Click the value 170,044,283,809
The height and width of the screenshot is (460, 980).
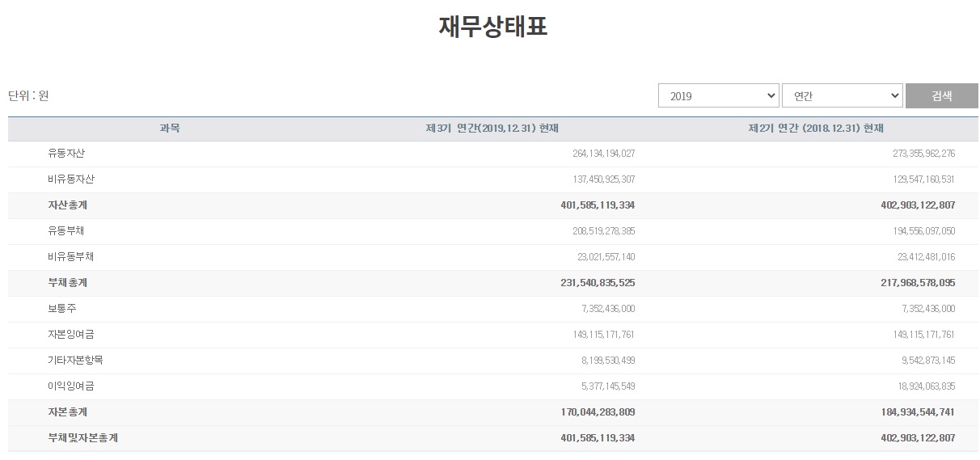click(598, 412)
